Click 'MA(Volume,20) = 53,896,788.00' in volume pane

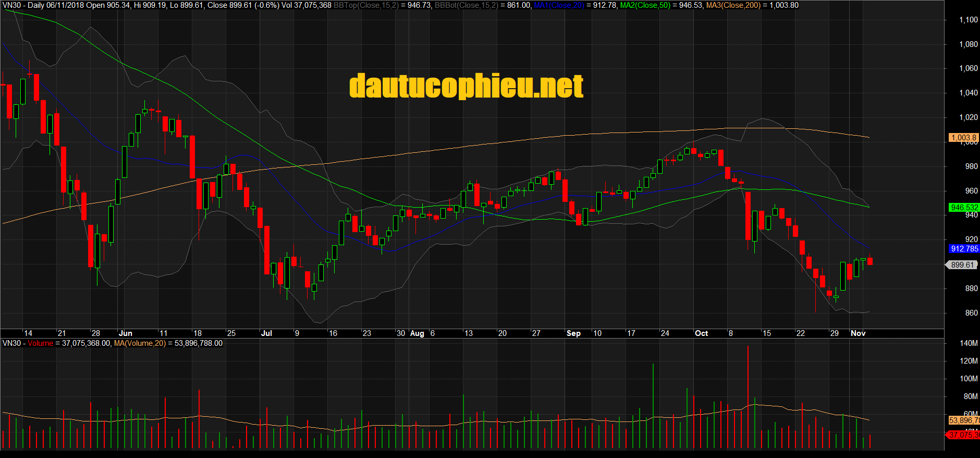[x=168, y=343]
